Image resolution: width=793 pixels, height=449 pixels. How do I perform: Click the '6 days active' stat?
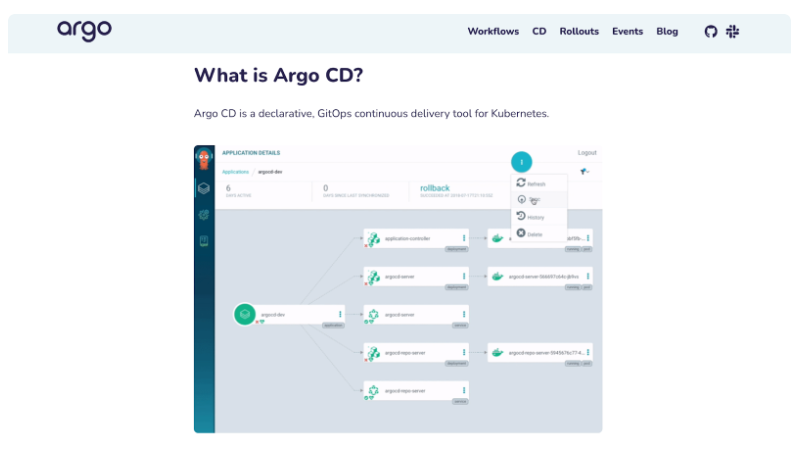[238, 191]
